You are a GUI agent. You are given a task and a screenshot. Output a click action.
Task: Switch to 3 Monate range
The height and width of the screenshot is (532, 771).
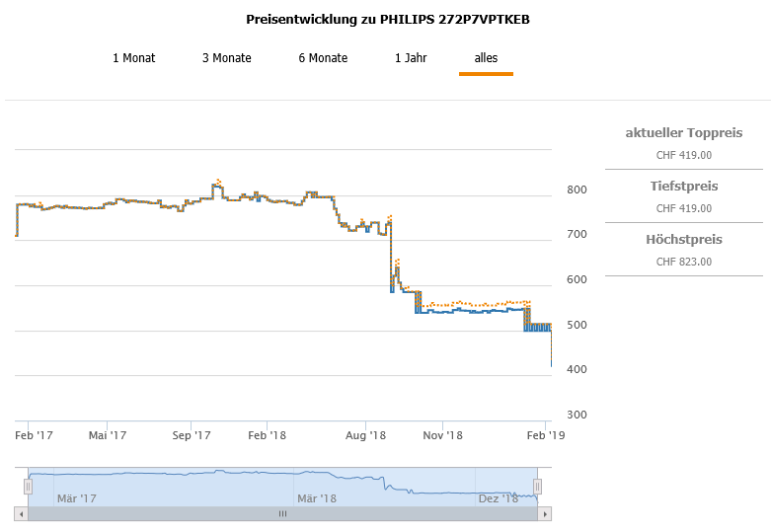(226, 58)
